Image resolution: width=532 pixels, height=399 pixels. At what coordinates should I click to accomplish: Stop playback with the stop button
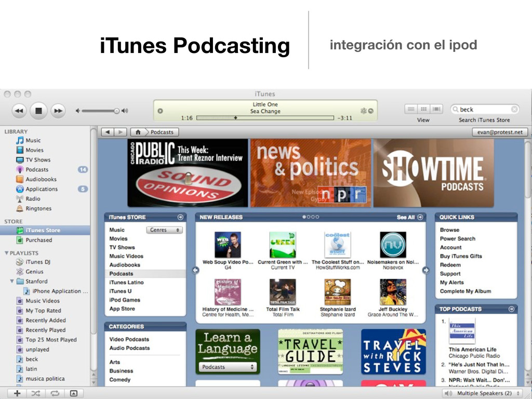[38, 111]
